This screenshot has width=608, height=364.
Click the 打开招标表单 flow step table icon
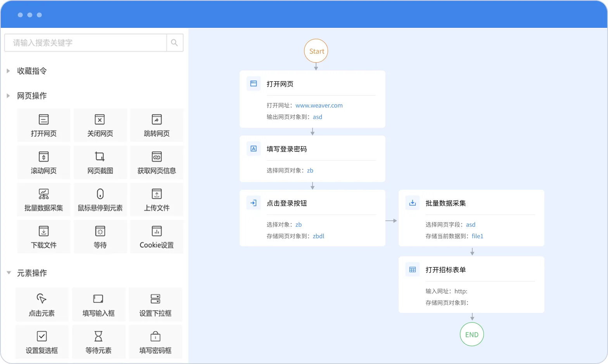click(x=413, y=270)
